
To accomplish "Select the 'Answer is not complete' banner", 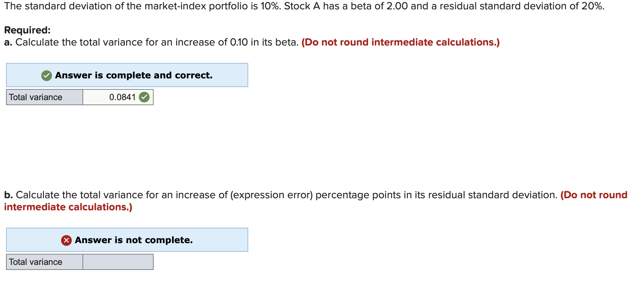I will 127,240.
